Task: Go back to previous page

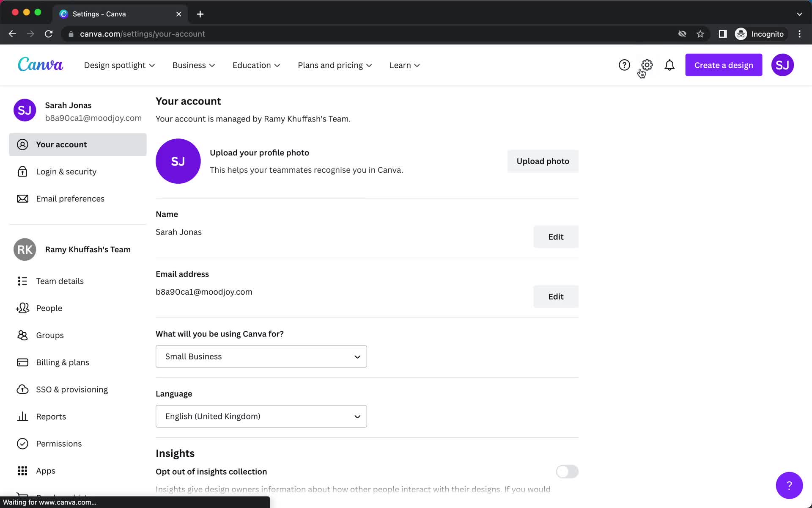Action: pos(12,34)
